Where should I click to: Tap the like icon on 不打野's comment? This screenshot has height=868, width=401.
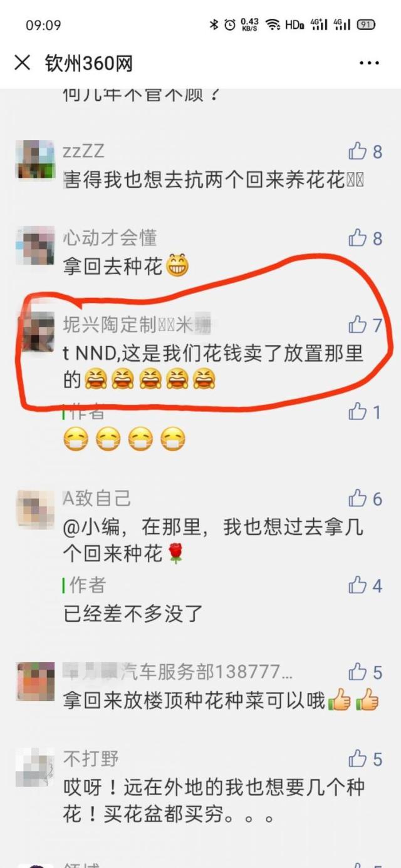pos(357,759)
